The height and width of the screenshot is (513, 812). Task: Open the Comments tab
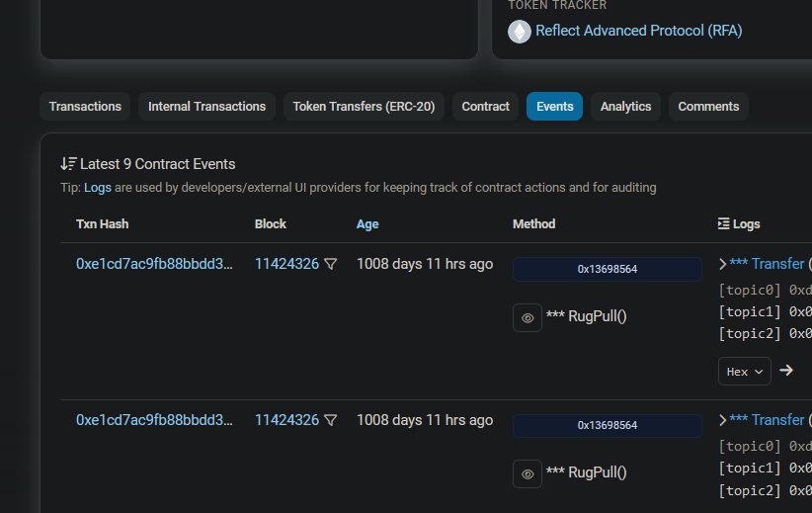click(708, 106)
